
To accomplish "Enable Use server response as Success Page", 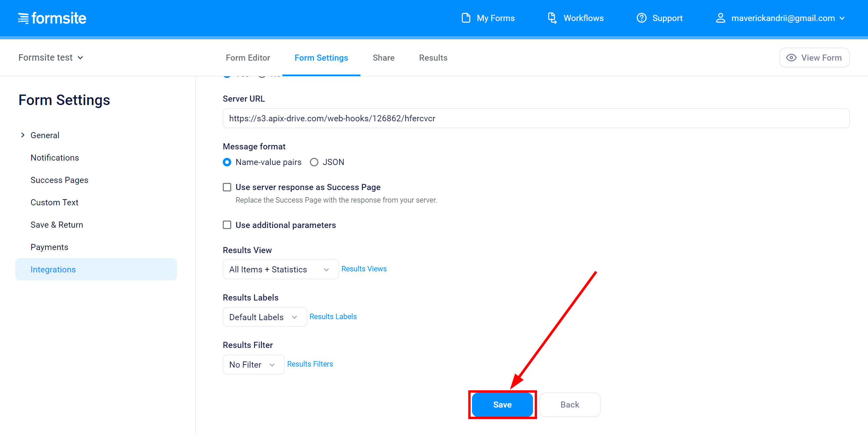I will pos(227,187).
